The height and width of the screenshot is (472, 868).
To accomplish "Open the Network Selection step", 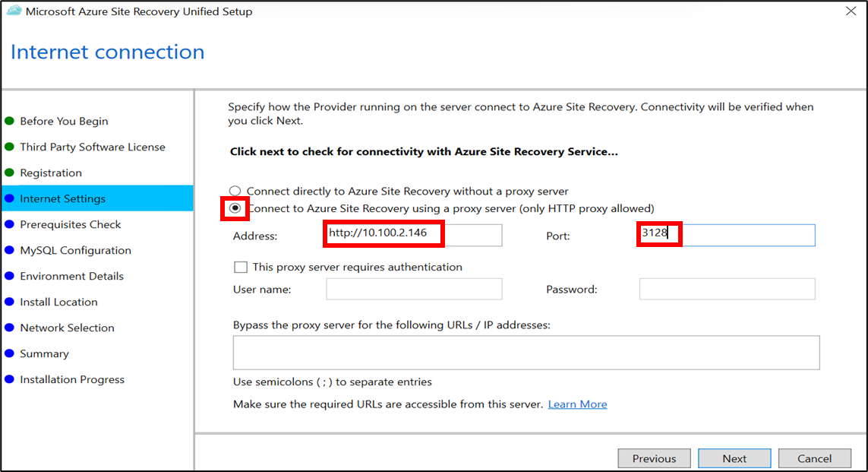I will [x=67, y=328].
